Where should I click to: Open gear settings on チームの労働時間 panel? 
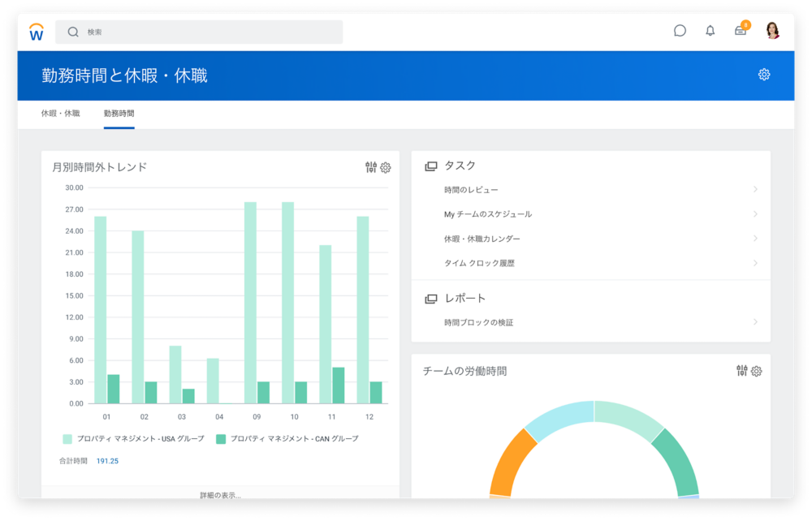(757, 371)
